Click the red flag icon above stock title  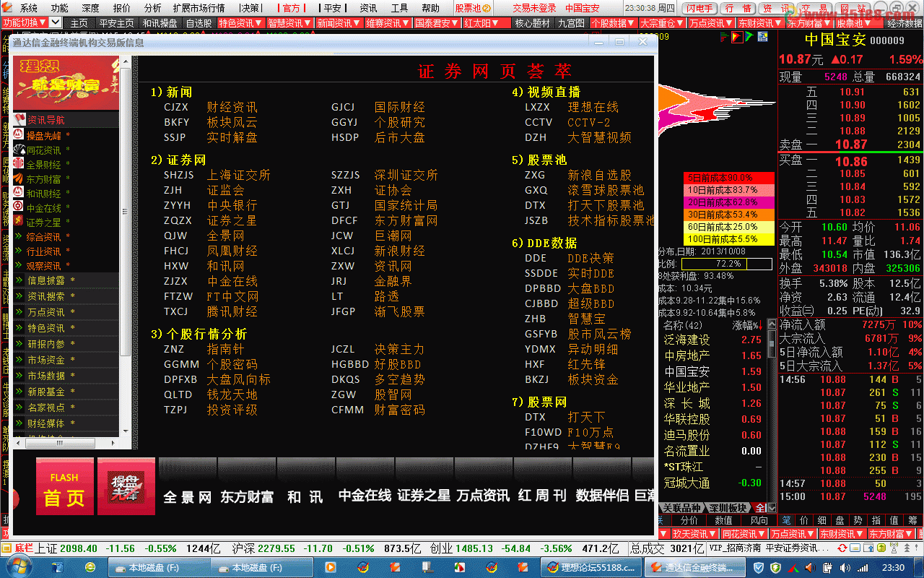tap(736, 37)
